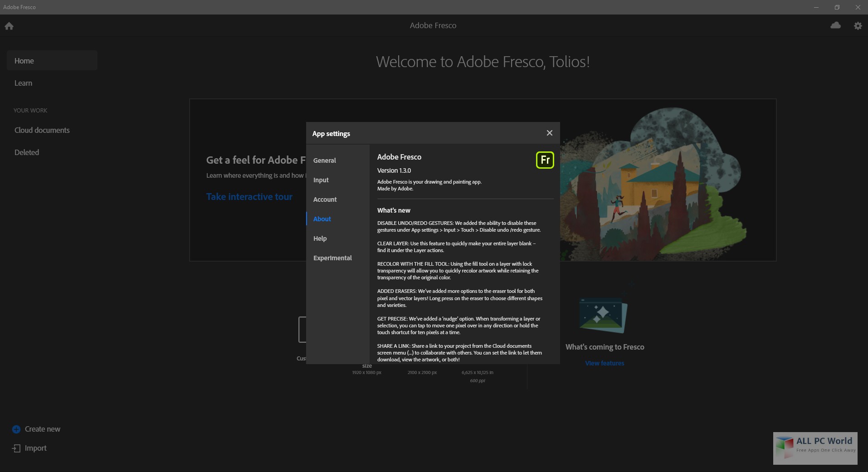Image resolution: width=868 pixels, height=472 pixels.
Task: Open the Help settings tab
Action: (338, 238)
